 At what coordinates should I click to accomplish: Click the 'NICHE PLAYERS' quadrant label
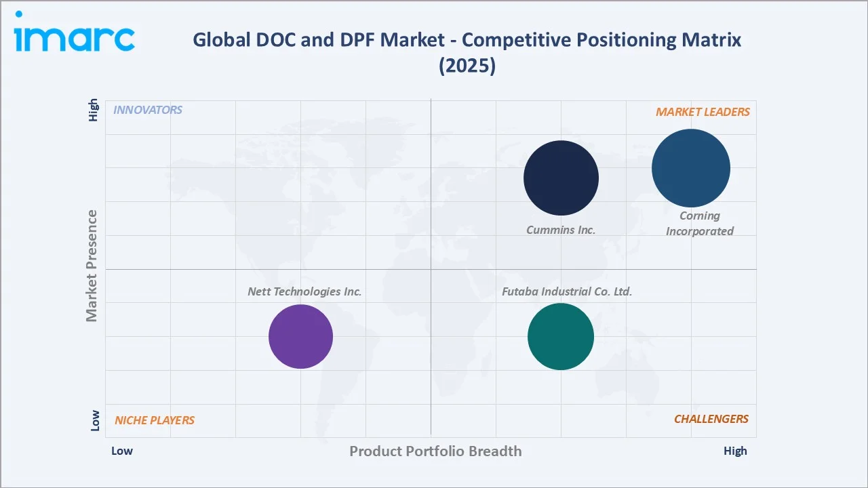pyautogui.click(x=155, y=420)
